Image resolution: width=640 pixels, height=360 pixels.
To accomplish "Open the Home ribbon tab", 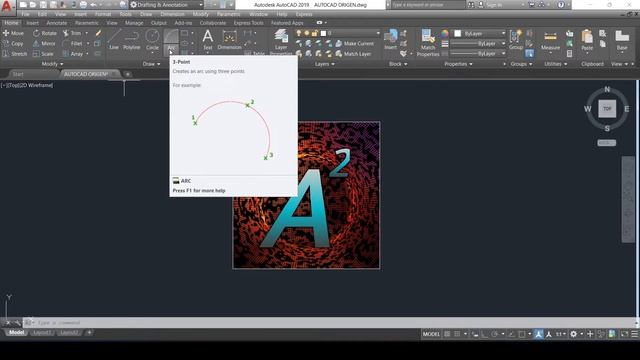I will pyautogui.click(x=11, y=23).
